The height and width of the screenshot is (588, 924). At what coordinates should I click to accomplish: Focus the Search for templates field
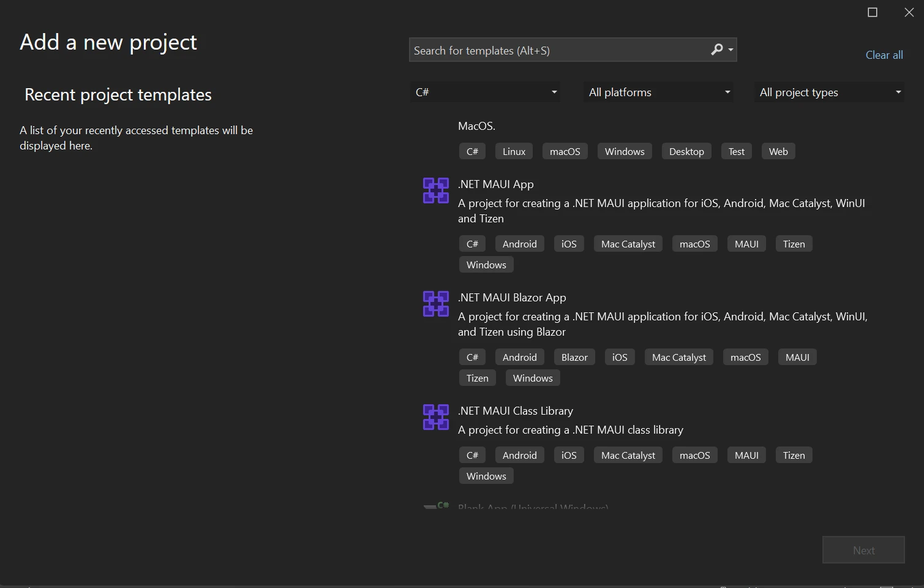(573, 50)
